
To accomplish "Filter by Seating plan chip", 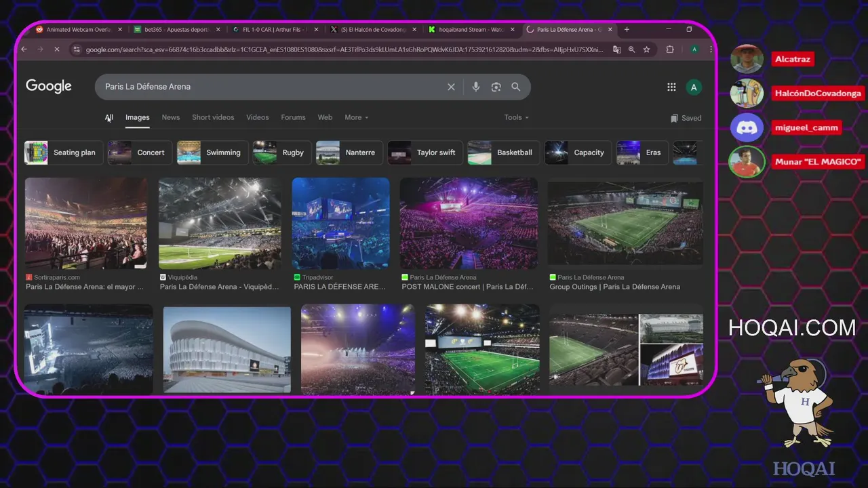I will (x=64, y=152).
